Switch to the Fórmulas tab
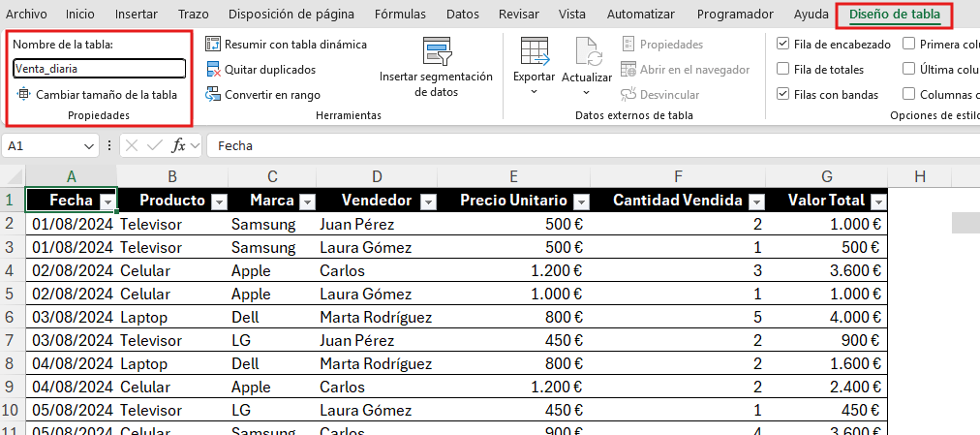The image size is (980, 435). point(400,14)
